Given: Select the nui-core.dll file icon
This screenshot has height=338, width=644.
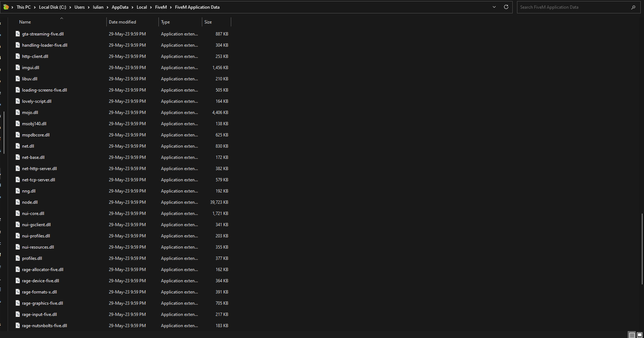Looking at the screenshot, I should [x=18, y=213].
